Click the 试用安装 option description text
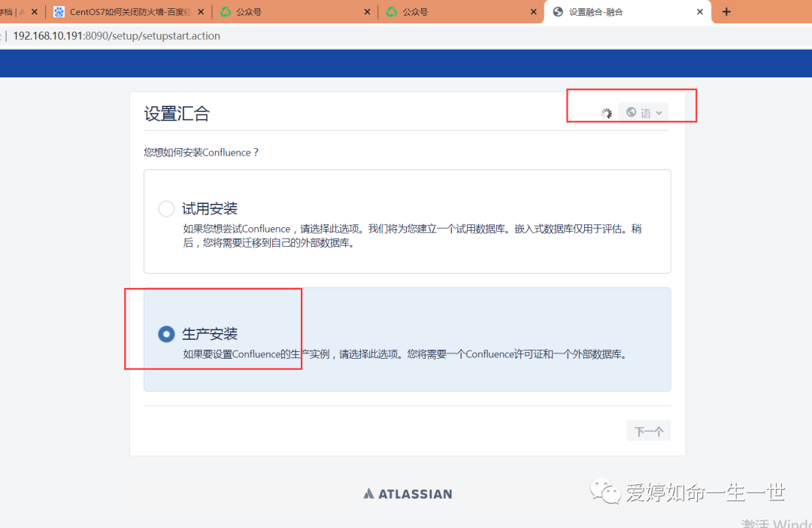 [412, 235]
